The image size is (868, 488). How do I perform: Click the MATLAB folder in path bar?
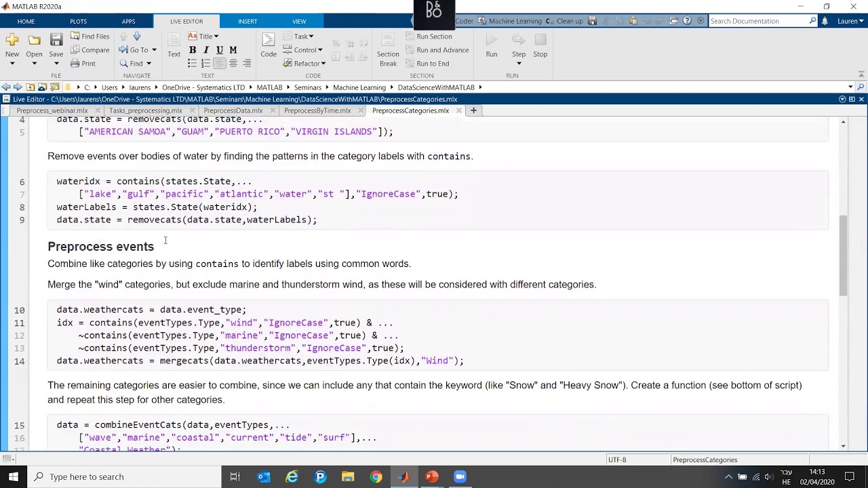tap(269, 87)
